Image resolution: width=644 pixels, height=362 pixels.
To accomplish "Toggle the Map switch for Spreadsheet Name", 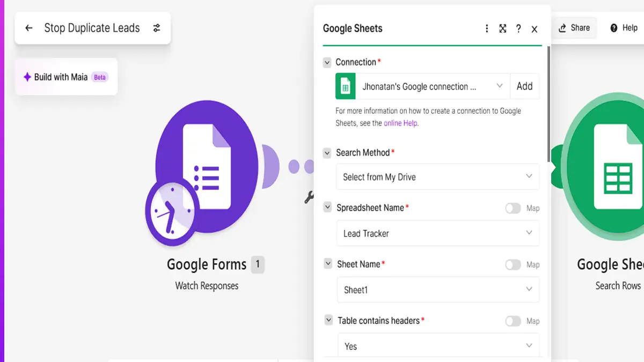I will [513, 208].
